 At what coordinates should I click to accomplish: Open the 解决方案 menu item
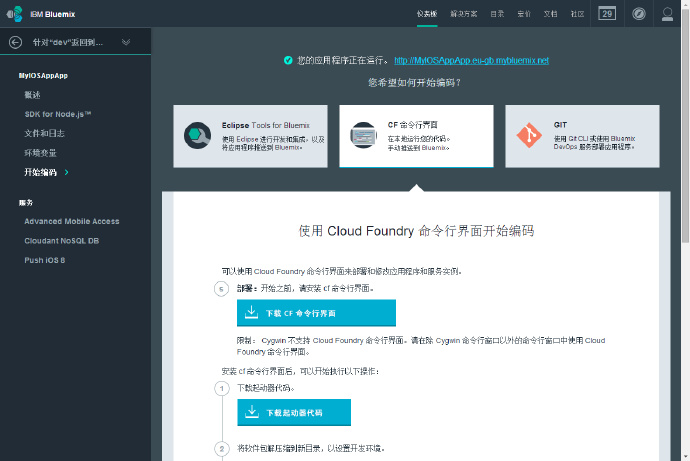pyautogui.click(x=463, y=14)
